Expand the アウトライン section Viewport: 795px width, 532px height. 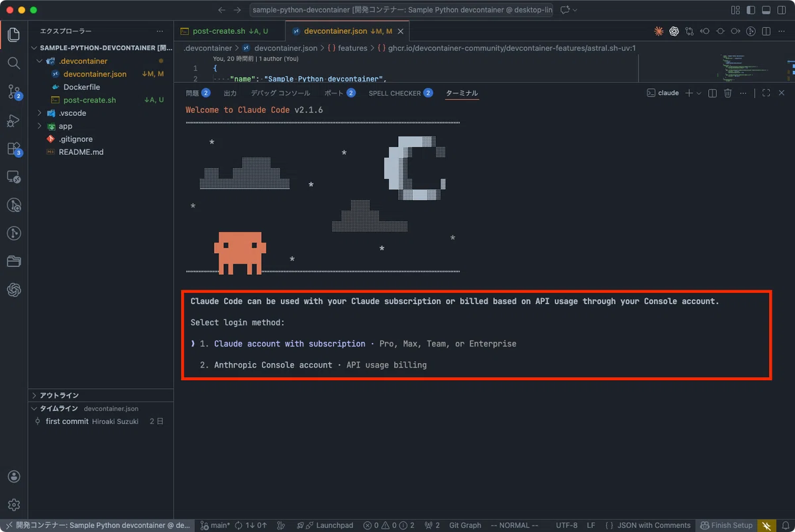[101, 396]
